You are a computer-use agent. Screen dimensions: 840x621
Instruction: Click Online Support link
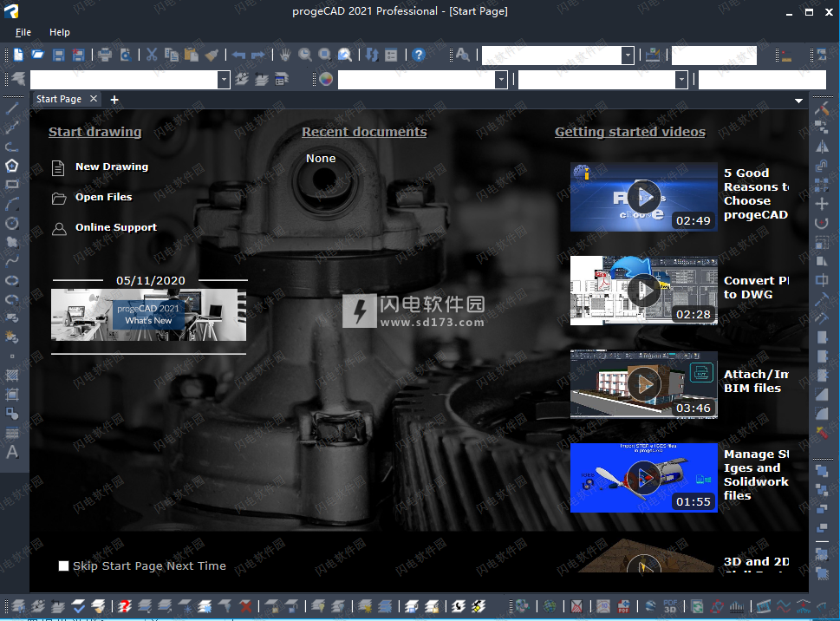tap(116, 227)
